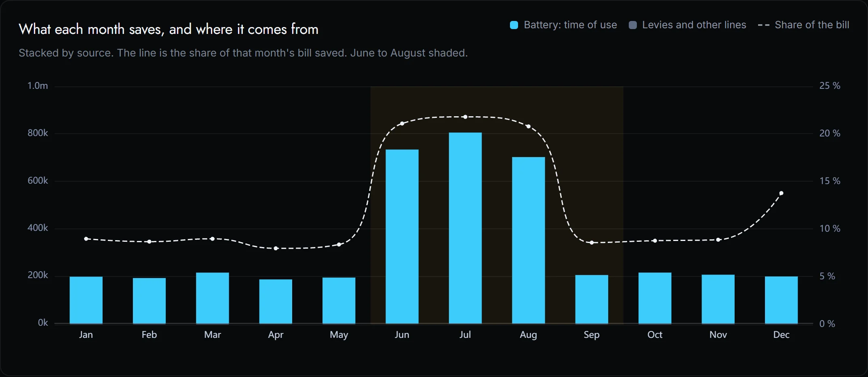Click the December bar
The width and height of the screenshot is (868, 377).
point(782,300)
